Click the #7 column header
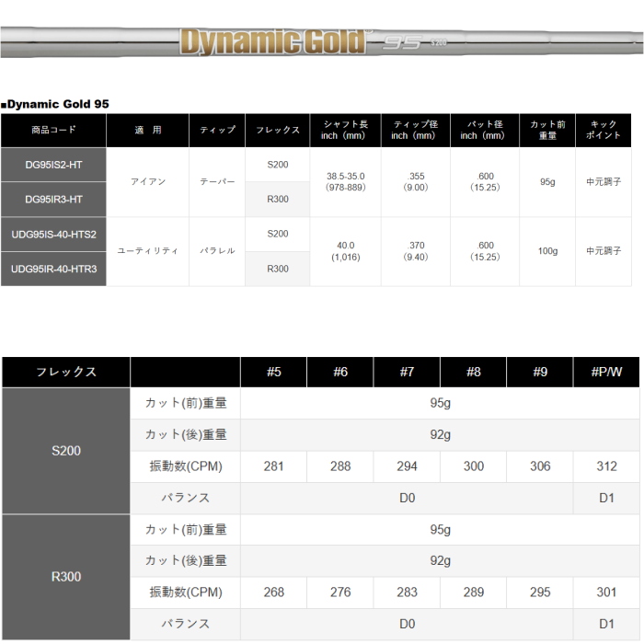Image resolution: width=644 pixels, height=644 pixels. [x=407, y=373]
